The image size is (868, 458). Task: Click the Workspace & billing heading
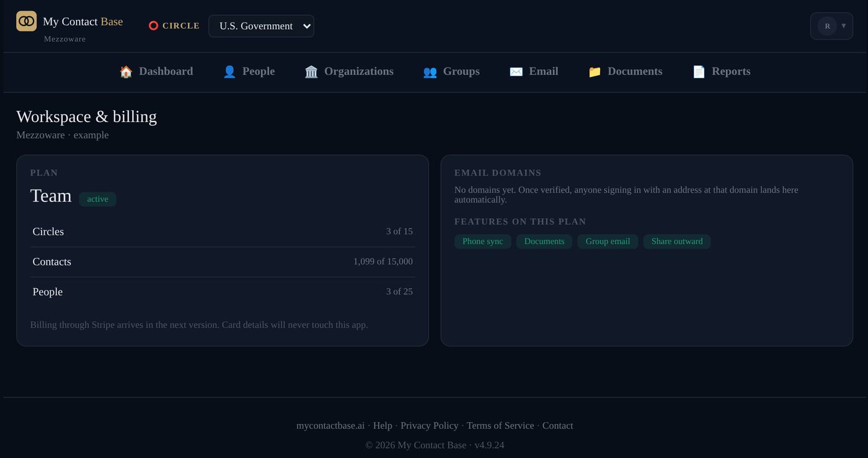87,117
